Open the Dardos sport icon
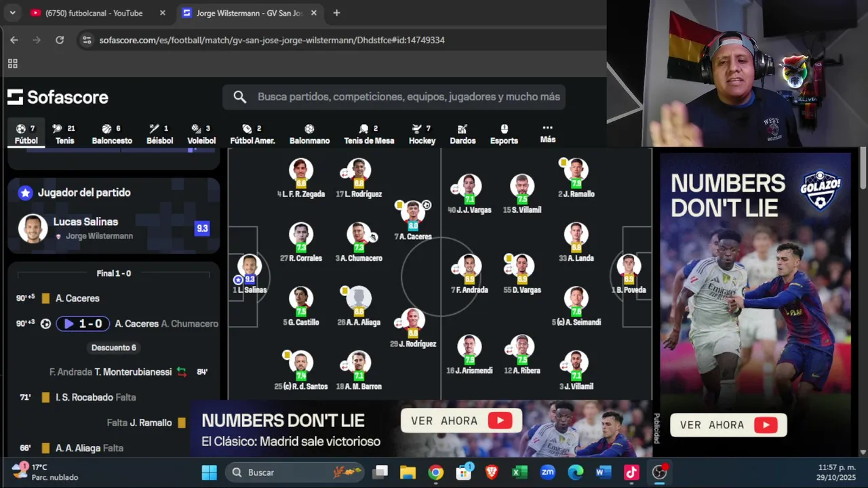 [x=462, y=129]
